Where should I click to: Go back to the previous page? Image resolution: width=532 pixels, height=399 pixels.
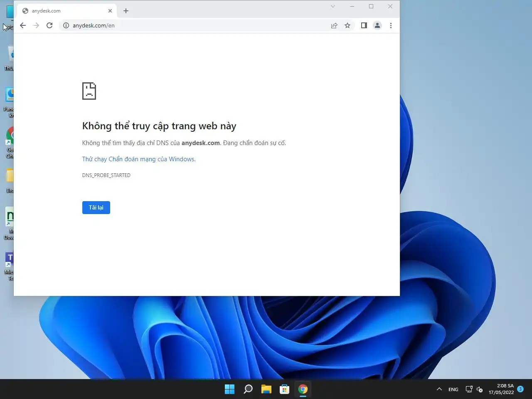pyautogui.click(x=23, y=25)
